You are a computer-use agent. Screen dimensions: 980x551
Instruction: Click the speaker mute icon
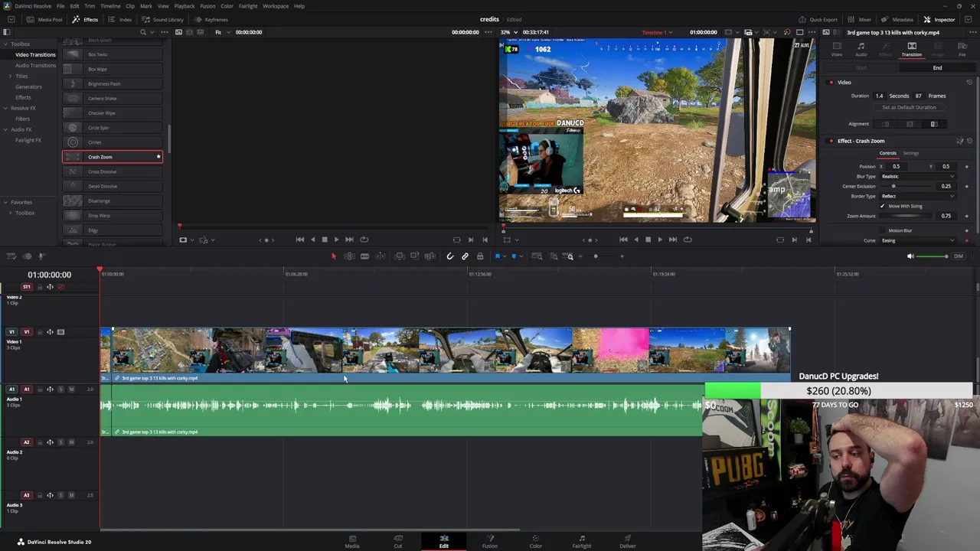tap(910, 256)
